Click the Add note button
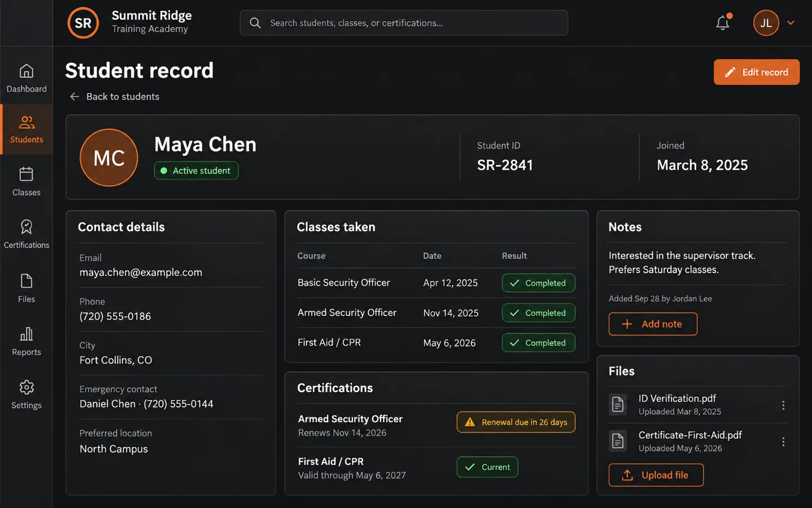The width and height of the screenshot is (812, 508). (653, 324)
